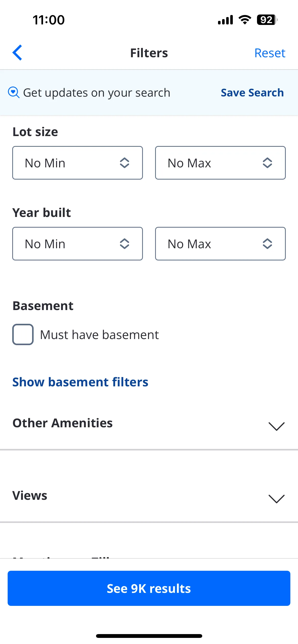The height and width of the screenshot is (644, 298).
Task: Show basement filters link
Action: [x=80, y=382]
